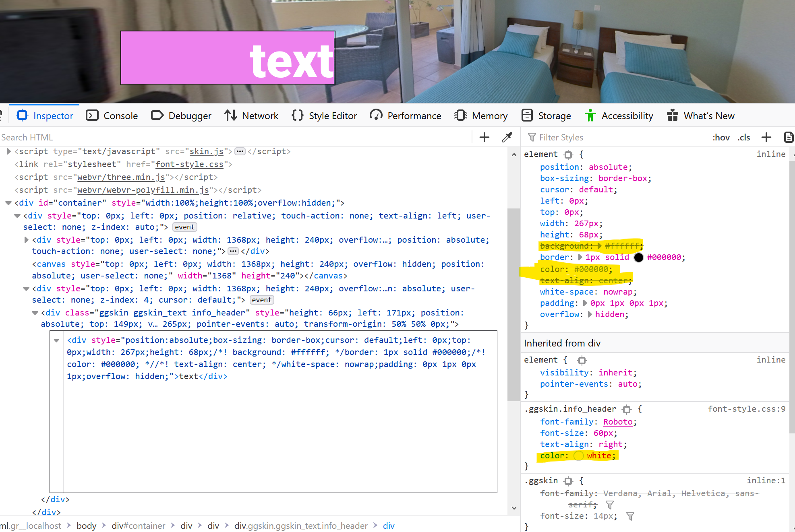Open event badge on position: relative div
The width and height of the screenshot is (795, 532).
[x=185, y=227]
